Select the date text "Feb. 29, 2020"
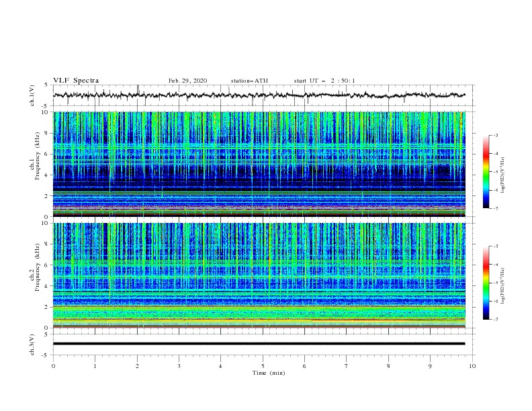This screenshot has width=532, height=411. (187, 81)
